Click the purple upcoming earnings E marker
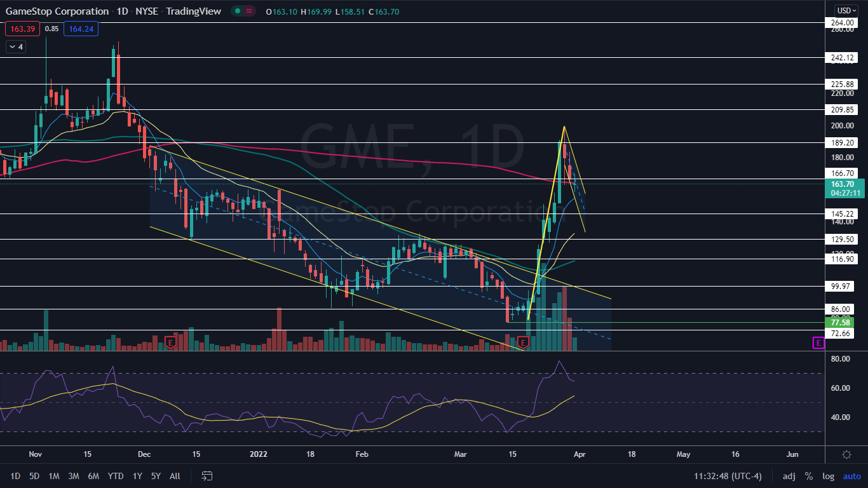Screen dimensions: 868x488 818,343
